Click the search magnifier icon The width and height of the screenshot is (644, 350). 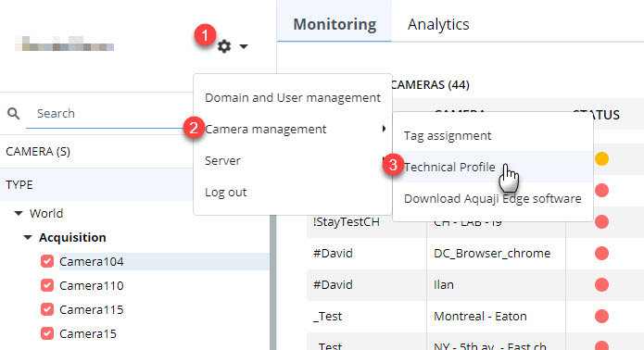(14, 114)
